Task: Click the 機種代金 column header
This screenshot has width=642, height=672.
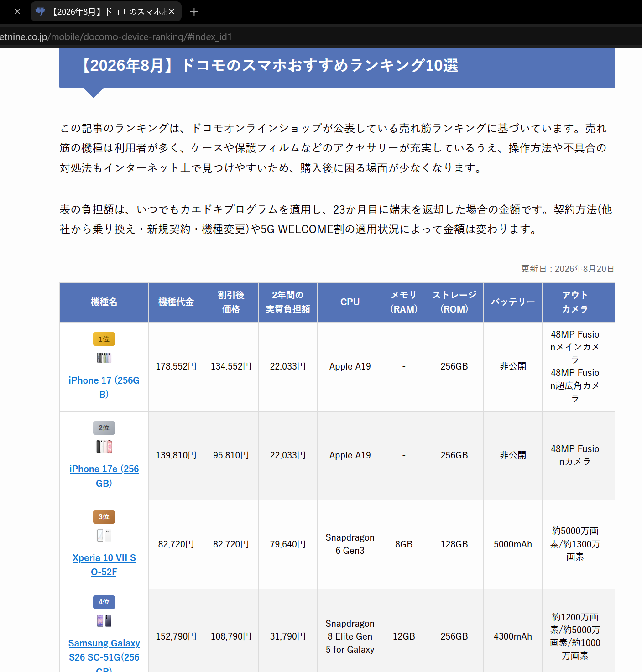Action: (176, 302)
